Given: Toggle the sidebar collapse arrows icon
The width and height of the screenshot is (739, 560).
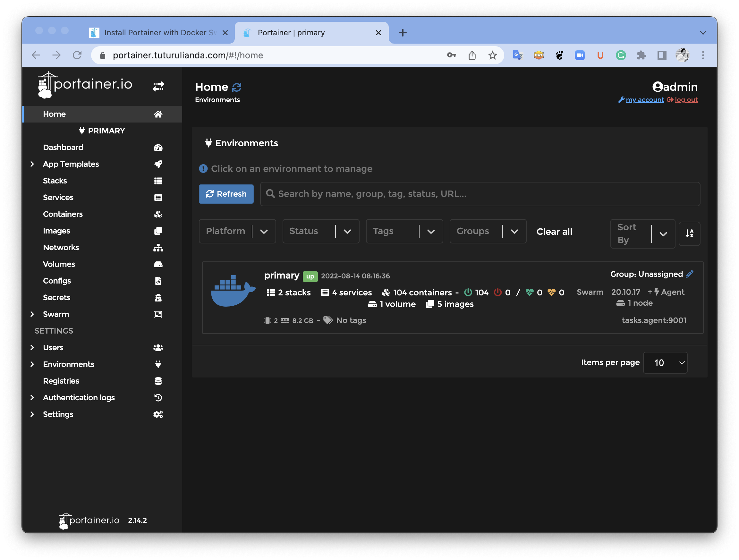Looking at the screenshot, I should [158, 86].
